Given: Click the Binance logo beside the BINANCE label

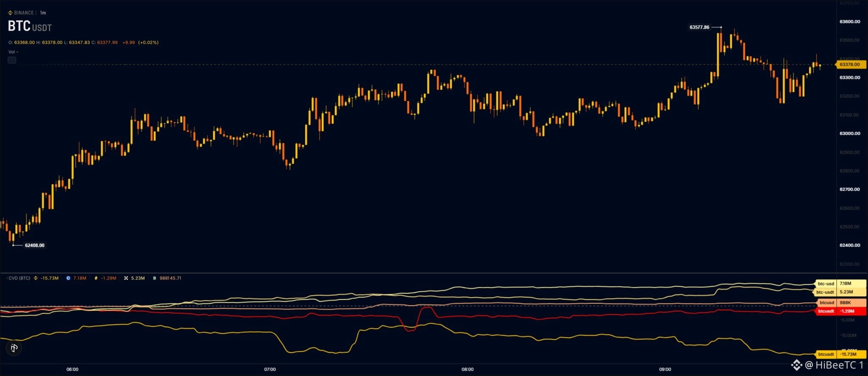Looking at the screenshot, I should [x=10, y=13].
